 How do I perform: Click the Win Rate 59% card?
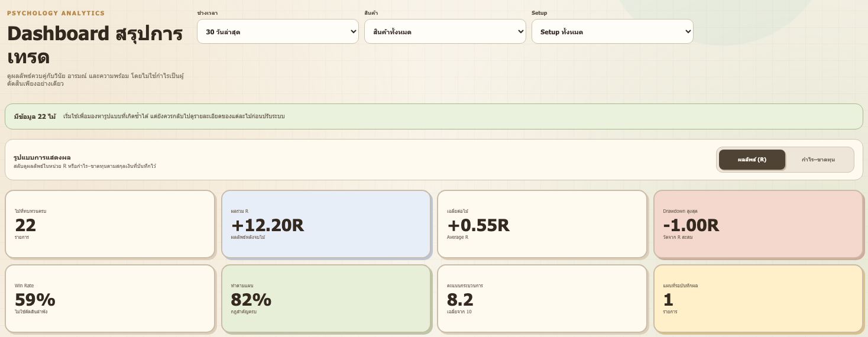(x=110, y=299)
